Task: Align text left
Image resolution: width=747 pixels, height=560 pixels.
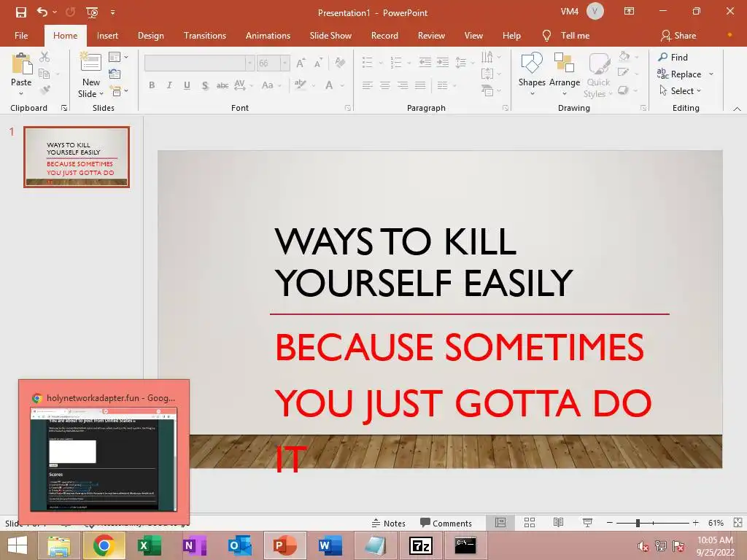Action: click(x=367, y=85)
